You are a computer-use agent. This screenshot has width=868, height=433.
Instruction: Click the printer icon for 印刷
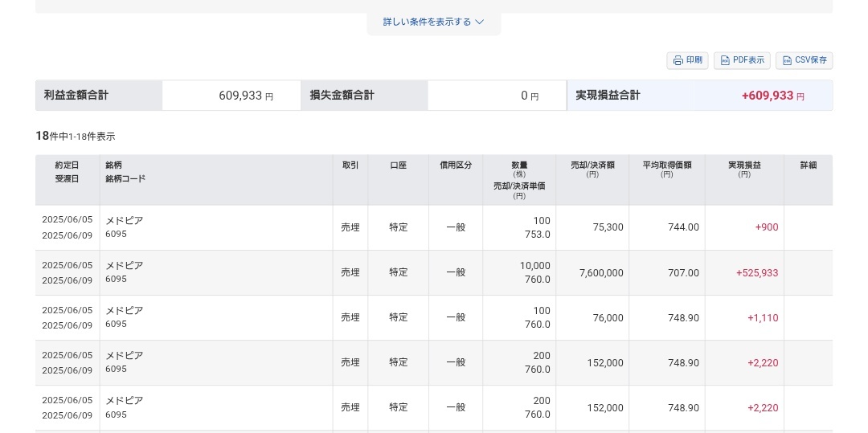click(x=678, y=61)
